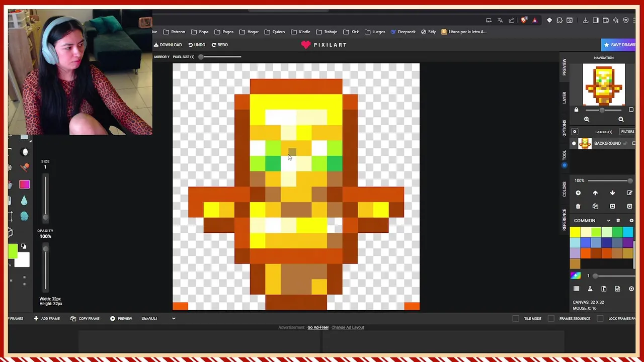644x362 pixels.
Task: Open the rainbow custom color picker
Action: coord(576,276)
